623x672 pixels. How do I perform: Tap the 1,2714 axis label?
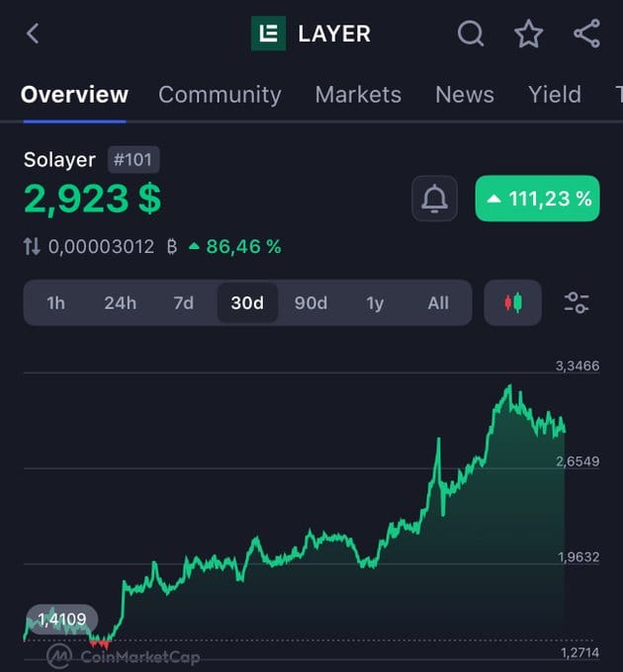(579, 652)
